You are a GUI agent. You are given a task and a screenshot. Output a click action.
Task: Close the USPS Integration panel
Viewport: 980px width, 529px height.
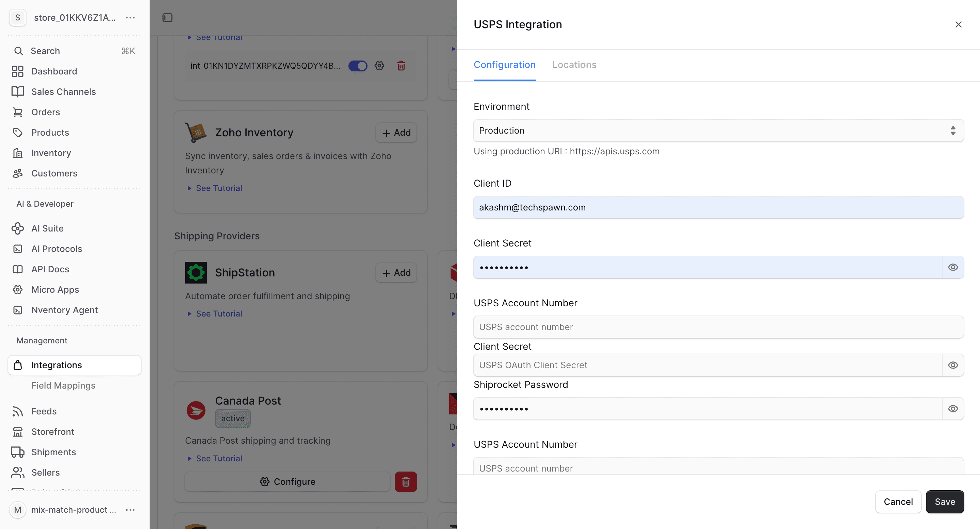(958, 25)
